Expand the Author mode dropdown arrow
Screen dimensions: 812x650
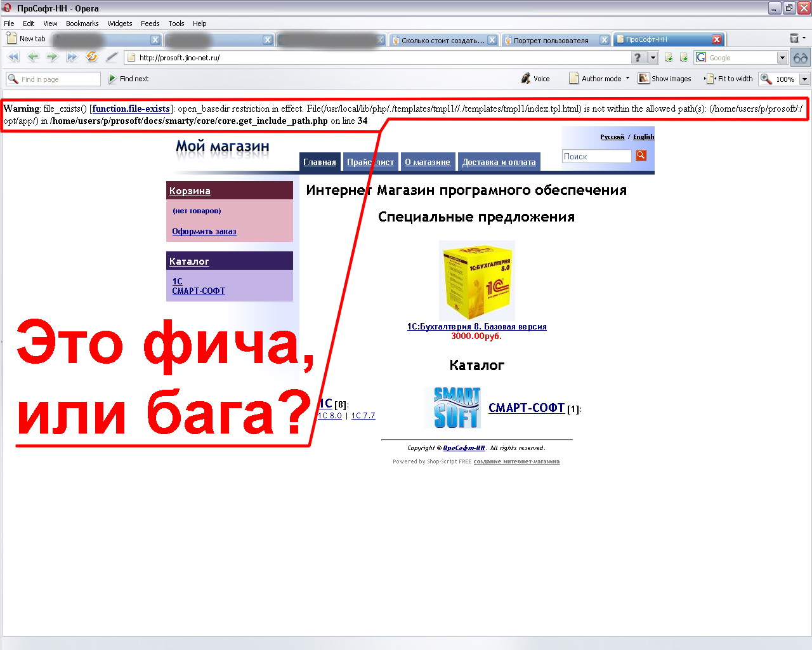click(x=627, y=79)
